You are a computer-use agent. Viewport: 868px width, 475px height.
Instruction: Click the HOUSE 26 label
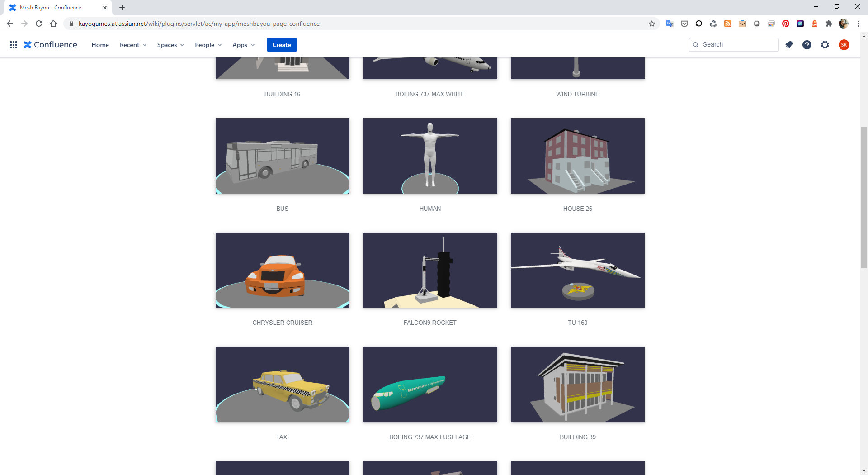click(578, 209)
